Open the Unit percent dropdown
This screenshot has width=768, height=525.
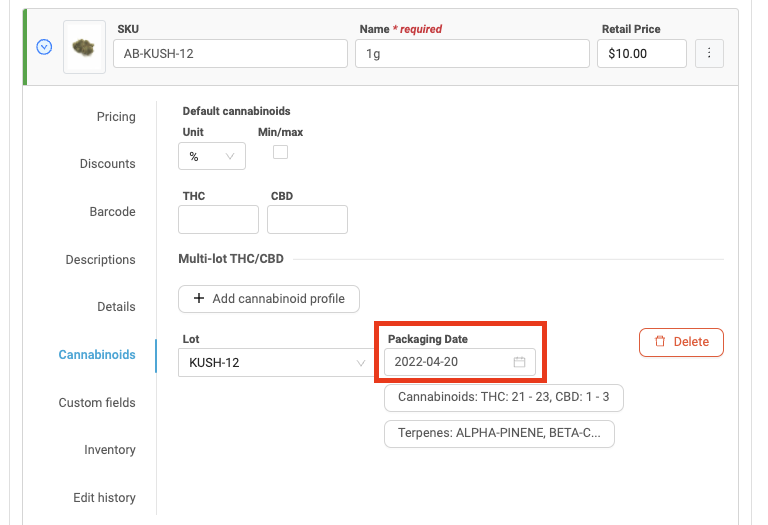[x=212, y=156]
